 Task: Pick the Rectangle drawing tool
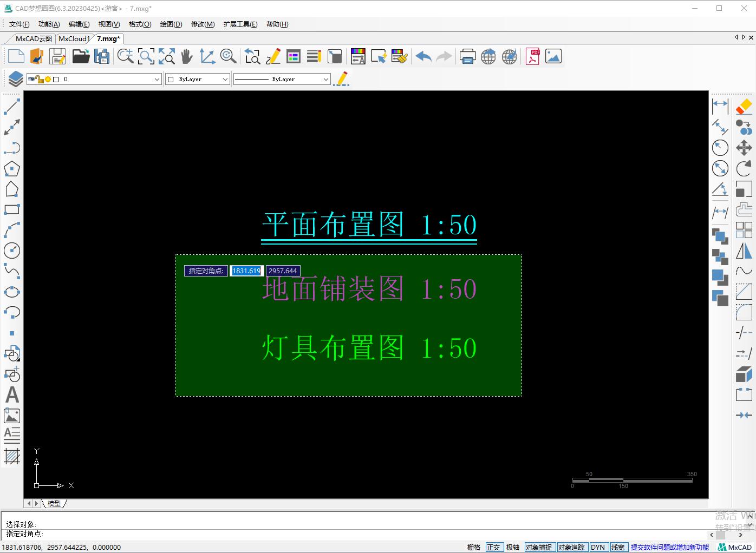pos(12,209)
